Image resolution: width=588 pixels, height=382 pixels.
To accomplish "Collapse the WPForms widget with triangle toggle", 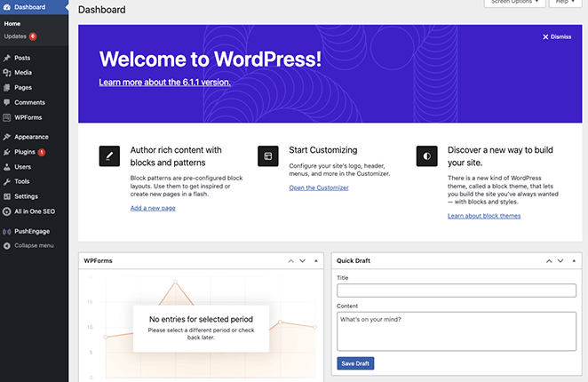I will [315, 261].
